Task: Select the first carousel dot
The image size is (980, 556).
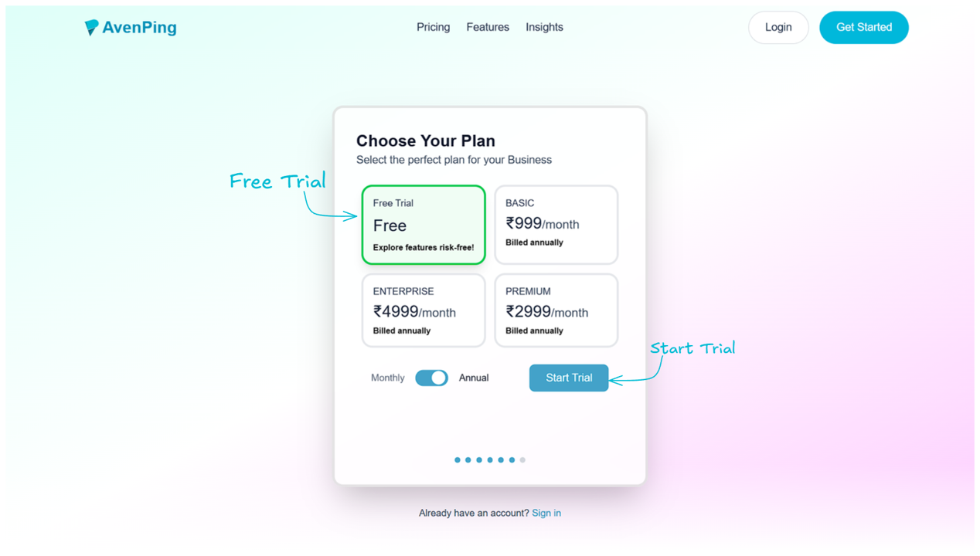Action: [x=457, y=459]
